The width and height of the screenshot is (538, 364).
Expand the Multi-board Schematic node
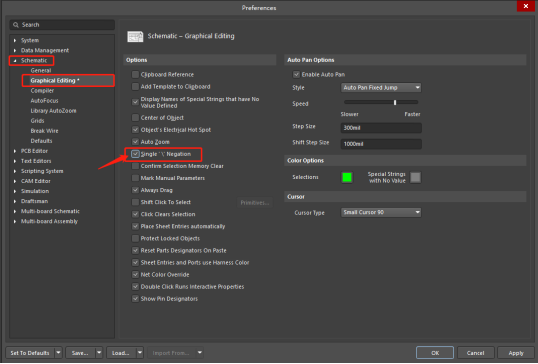[15, 211]
